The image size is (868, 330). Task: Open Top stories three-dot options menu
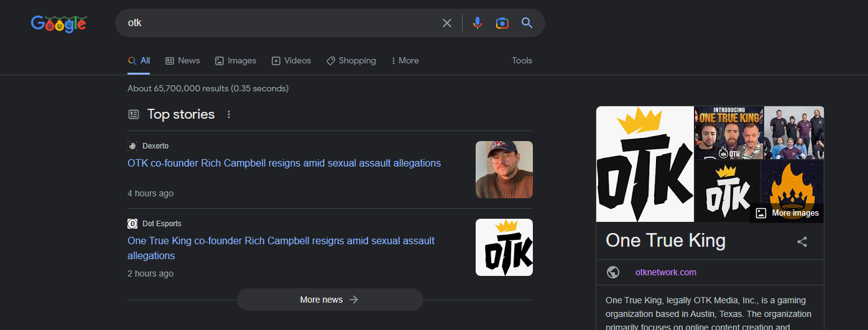point(229,114)
